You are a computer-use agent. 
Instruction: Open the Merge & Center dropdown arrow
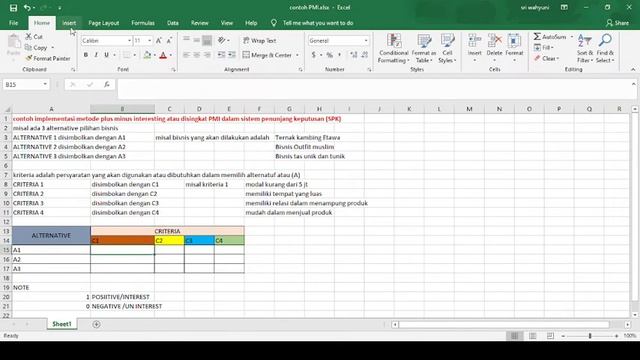coord(297,55)
